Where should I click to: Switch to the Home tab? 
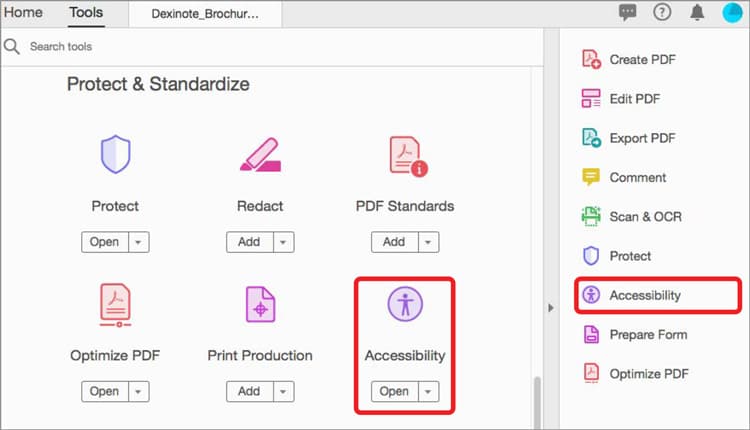click(24, 13)
